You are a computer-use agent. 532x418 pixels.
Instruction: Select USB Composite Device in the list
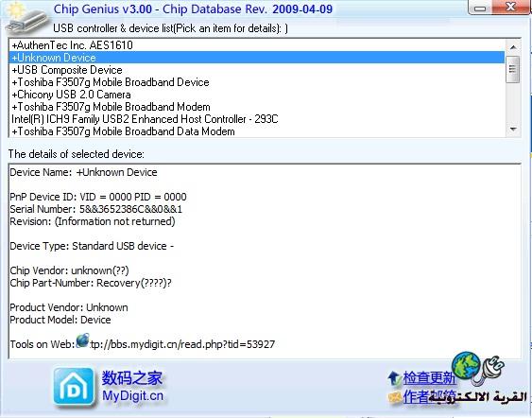pos(256,70)
